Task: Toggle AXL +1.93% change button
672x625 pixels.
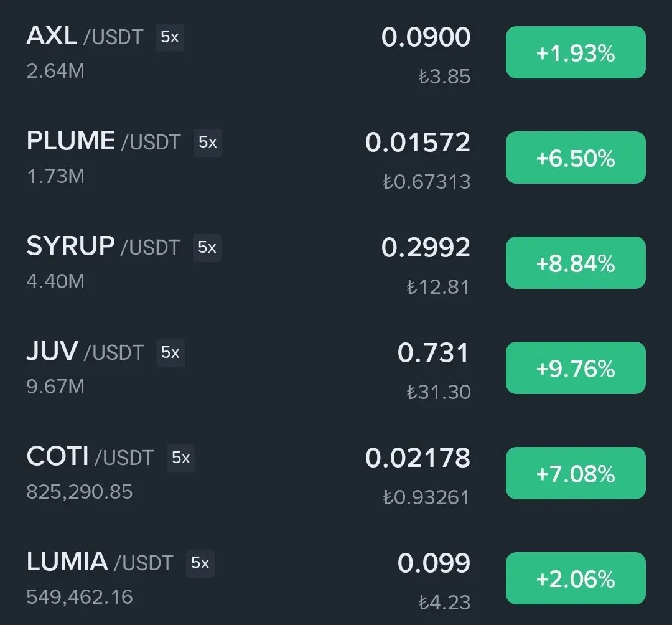Action: tap(576, 52)
